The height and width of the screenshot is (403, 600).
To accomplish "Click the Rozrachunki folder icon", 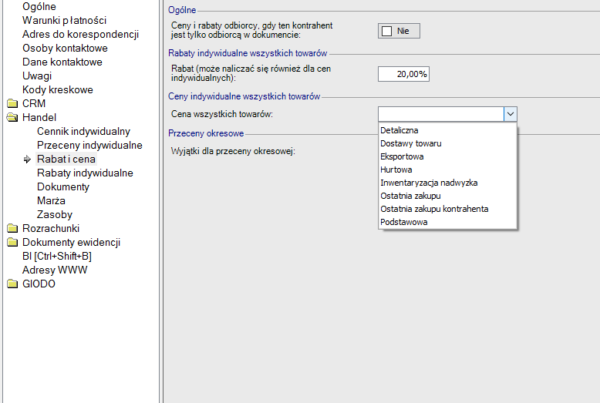I will click(13, 228).
